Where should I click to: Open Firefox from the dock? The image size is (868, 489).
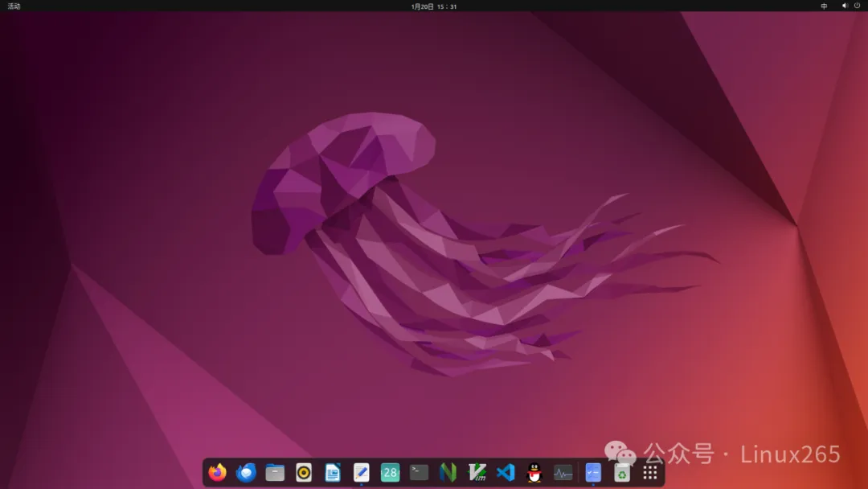point(218,472)
